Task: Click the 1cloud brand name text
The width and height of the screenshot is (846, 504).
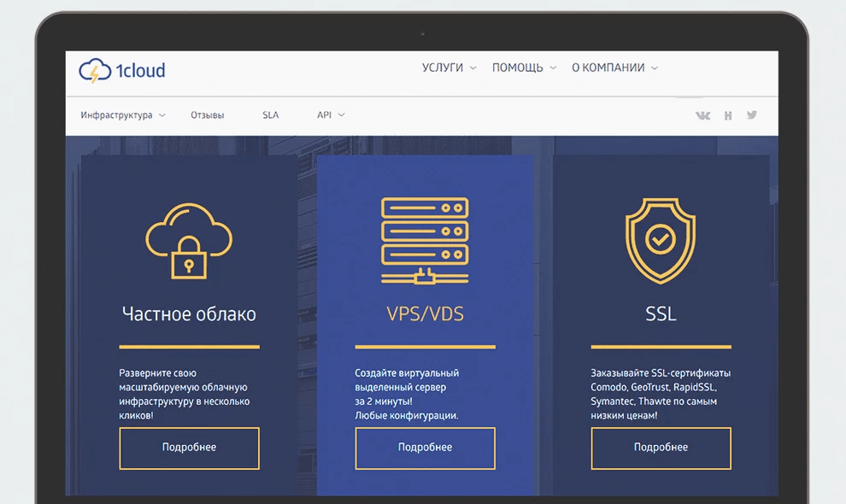Action: click(140, 71)
